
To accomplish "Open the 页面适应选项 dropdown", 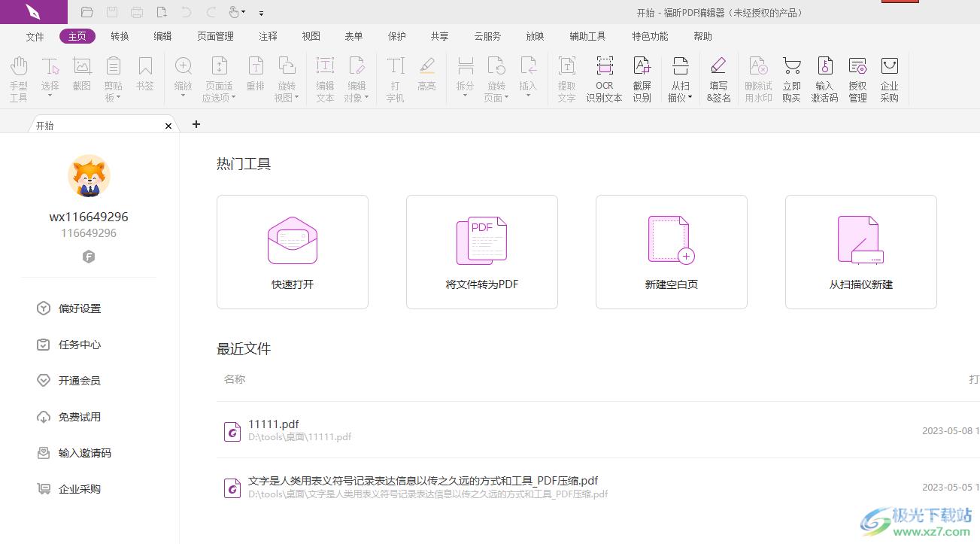I will tap(234, 98).
